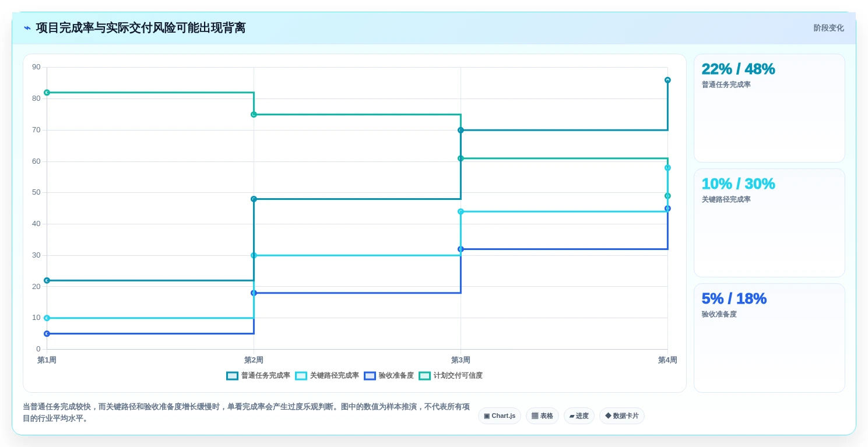Select the 第1周 point at 22 on 普通任务完成率
868x447 pixels.
tap(47, 280)
